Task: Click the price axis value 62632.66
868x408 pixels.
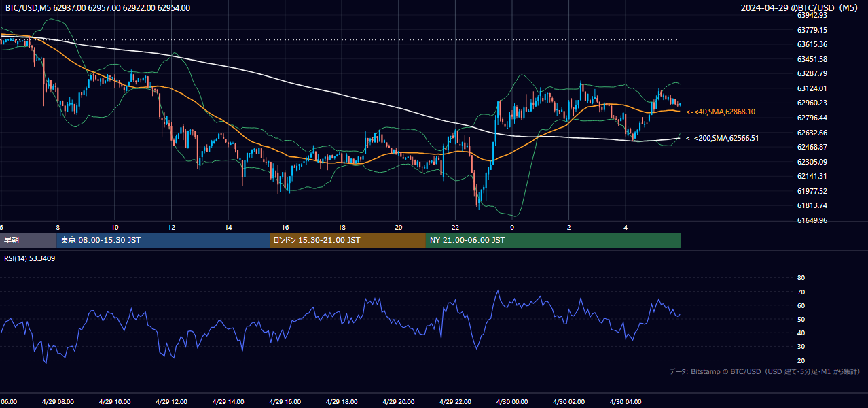Action: (812, 133)
